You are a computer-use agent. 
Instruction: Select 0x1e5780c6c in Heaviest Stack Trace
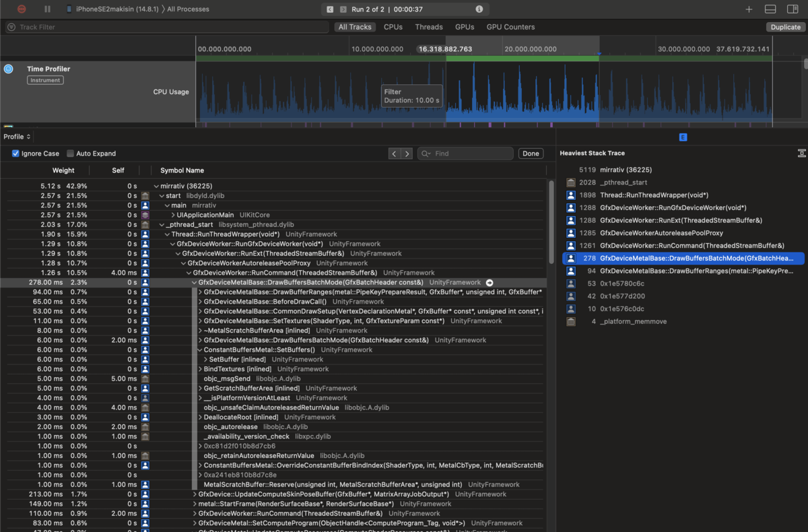click(x=682, y=284)
